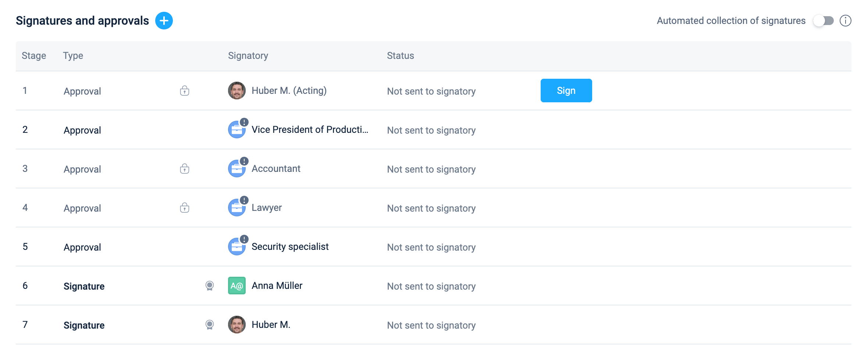Open the Vice President of Production signatory
The image size is (868, 354).
pos(310,130)
